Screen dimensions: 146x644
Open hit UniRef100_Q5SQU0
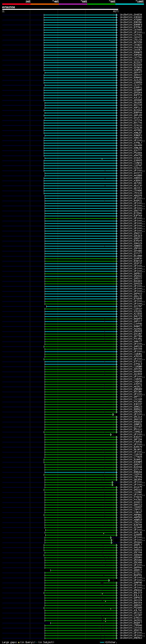click(131, 543)
